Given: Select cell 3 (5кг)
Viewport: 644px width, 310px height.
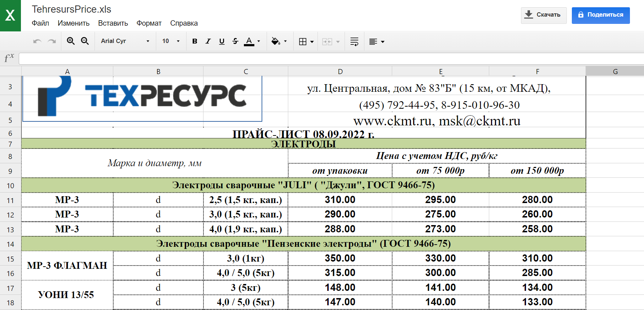Looking at the screenshot, I should pos(246,288).
